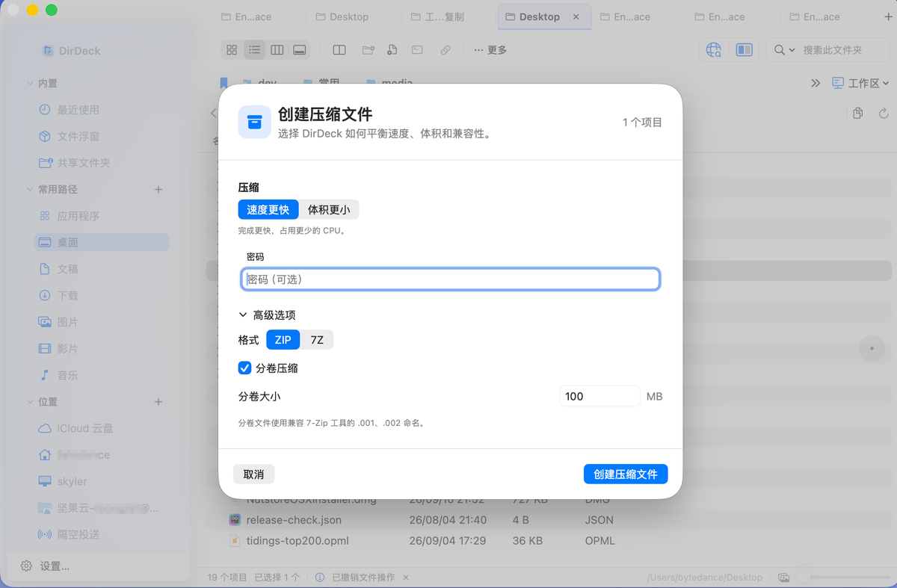897x588 pixels.
Task: Click the 创建压缩文件 button
Action: (x=626, y=474)
